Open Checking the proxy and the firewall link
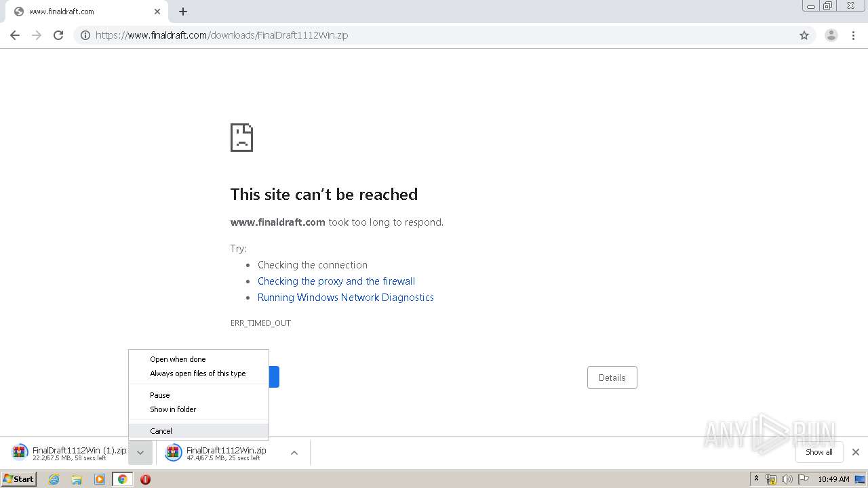This screenshot has height=488, width=868. coord(336,281)
